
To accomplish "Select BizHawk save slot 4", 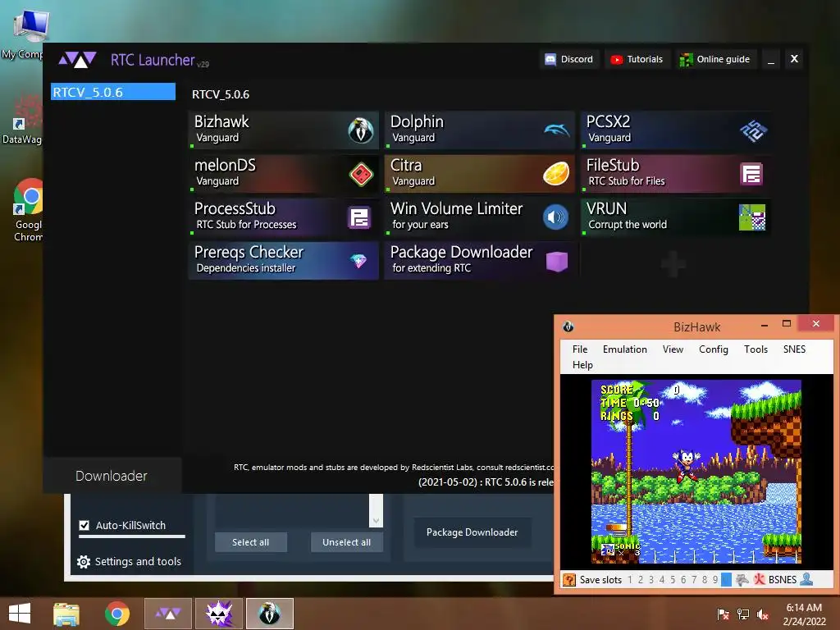I will tap(662, 580).
